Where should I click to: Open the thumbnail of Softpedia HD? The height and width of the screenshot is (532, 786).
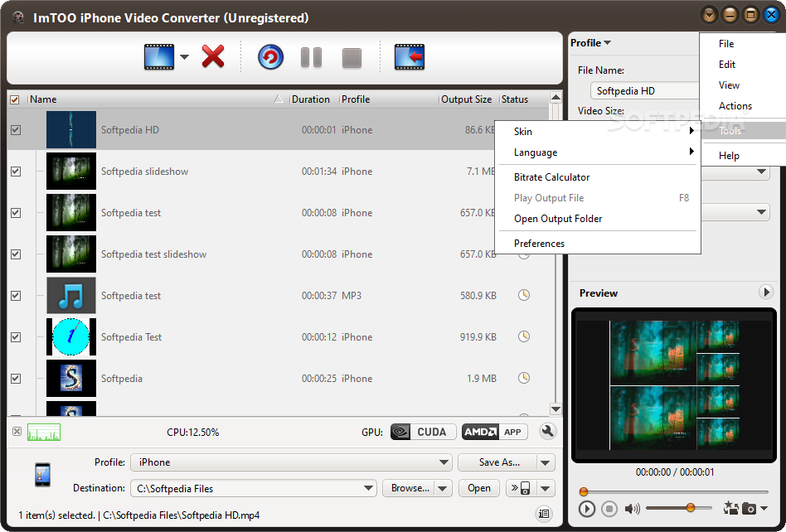click(x=71, y=130)
